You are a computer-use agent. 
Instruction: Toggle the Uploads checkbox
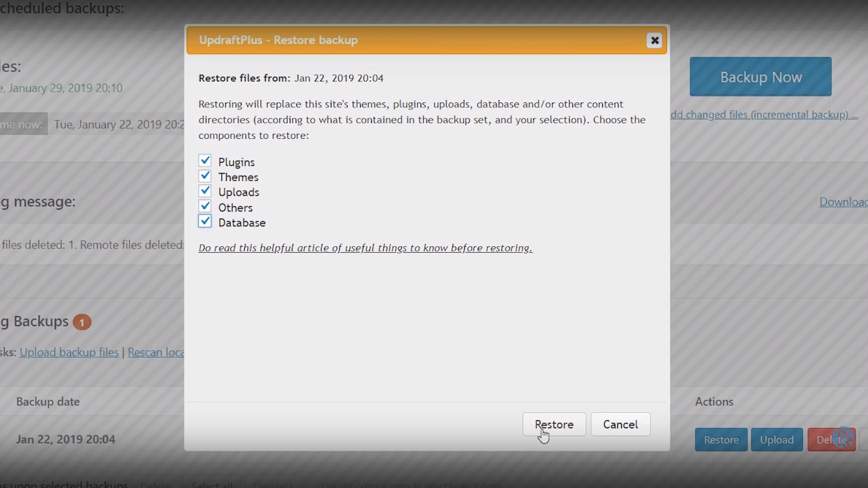coord(205,191)
